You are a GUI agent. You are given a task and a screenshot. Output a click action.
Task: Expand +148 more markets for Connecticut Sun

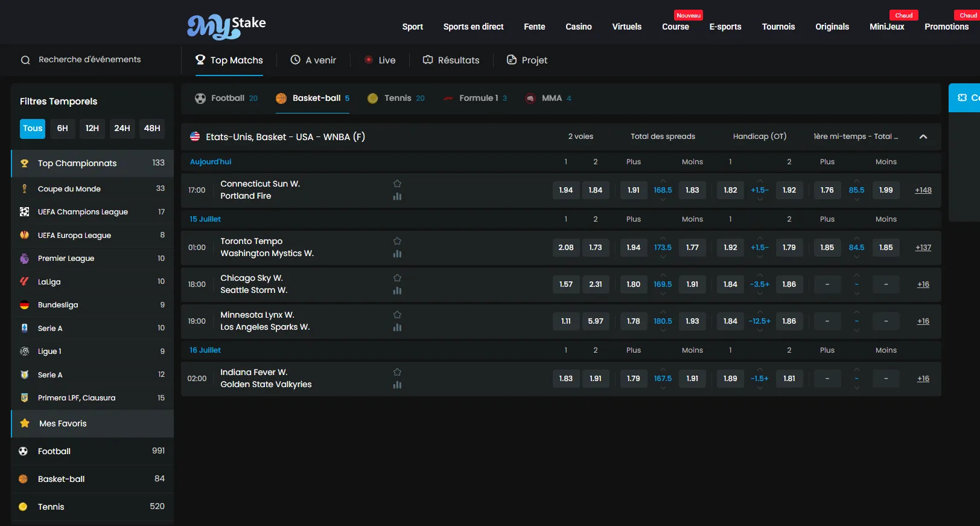point(923,190)
